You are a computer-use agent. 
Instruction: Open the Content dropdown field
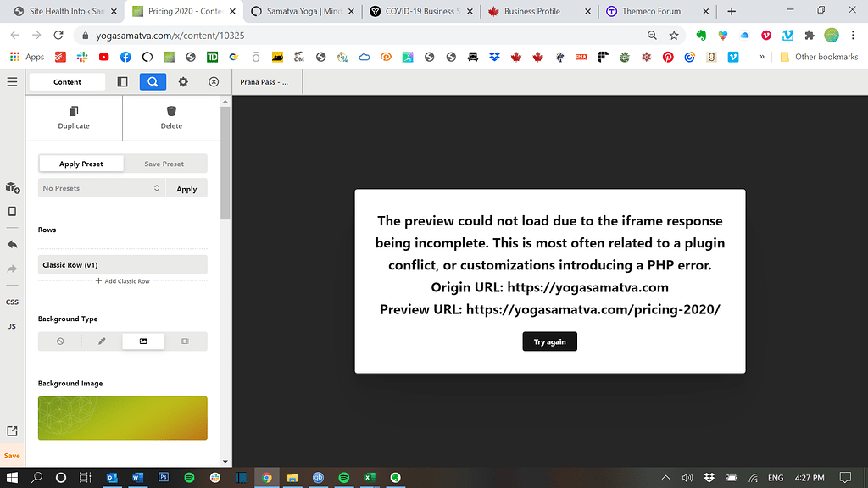pos(68,82)
